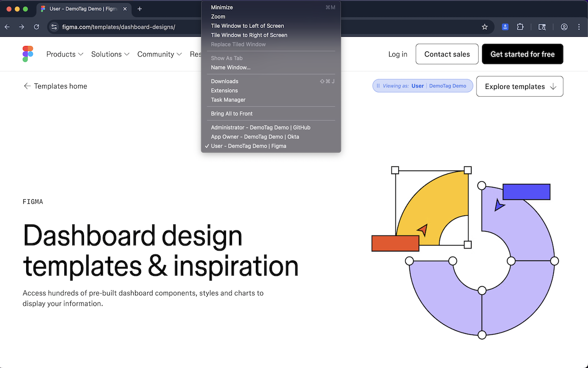The width and height of the screenshot is (588, 368).
Task: Click Get started for free button
Action: point(523,54)
